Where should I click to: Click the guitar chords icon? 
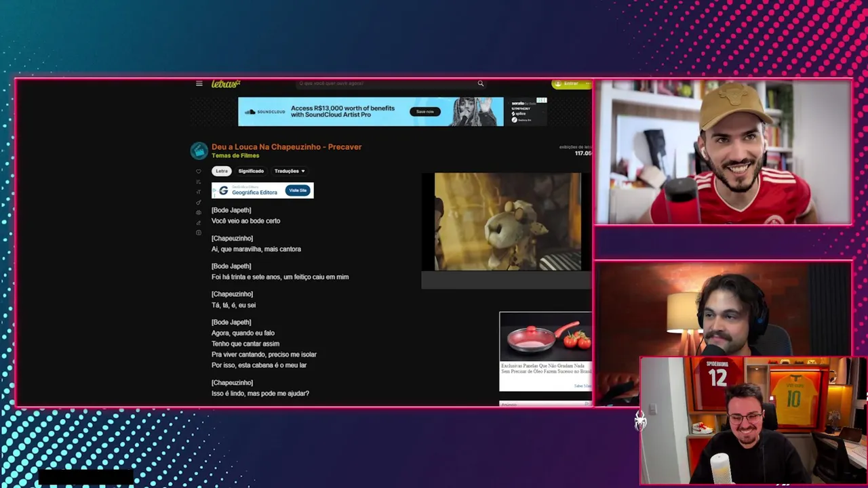point(199,202)
